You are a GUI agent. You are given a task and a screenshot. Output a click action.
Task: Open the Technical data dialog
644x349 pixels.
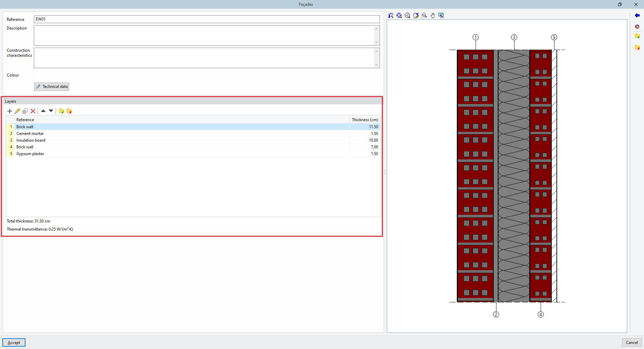pyautogui.click(x=51, y=87)
